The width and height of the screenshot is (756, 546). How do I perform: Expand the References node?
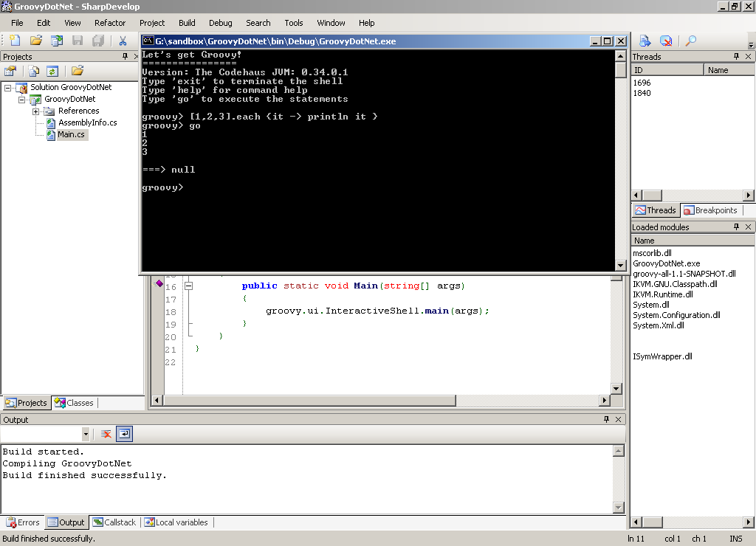click(35, 112)
